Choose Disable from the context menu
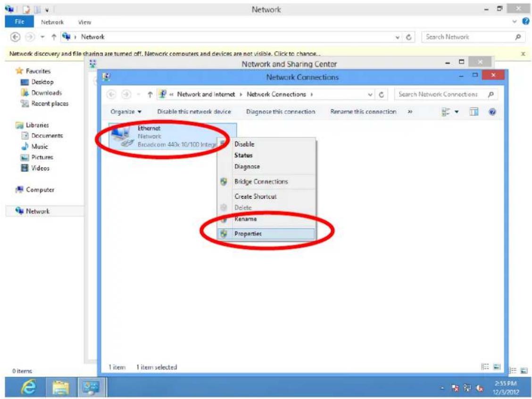Screen dimensions: 532x399 point(244,144)
